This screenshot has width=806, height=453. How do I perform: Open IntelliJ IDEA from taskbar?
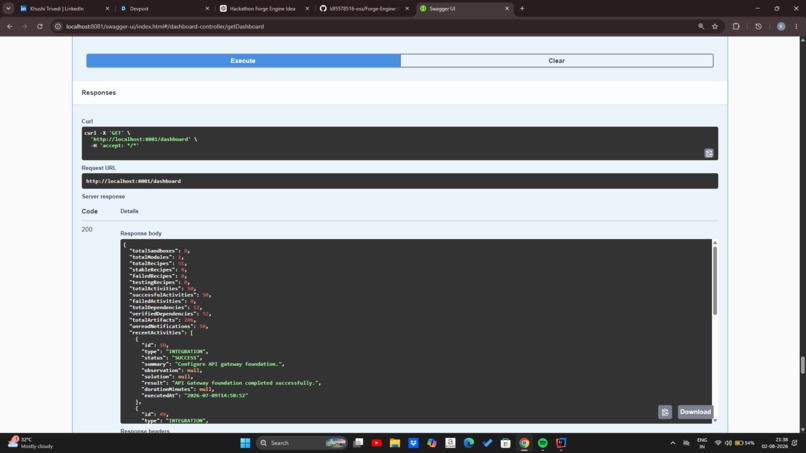pyautogui.click(x=561, y=443)
